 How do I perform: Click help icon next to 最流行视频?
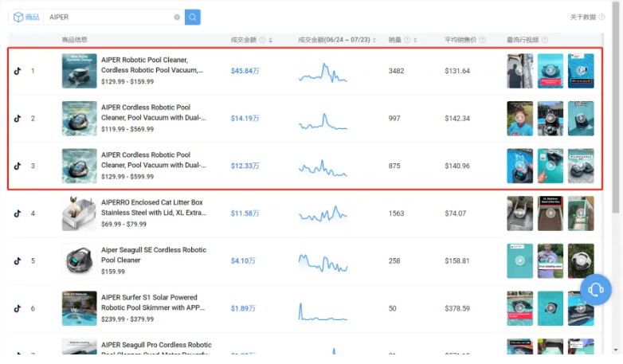[545, 40]
